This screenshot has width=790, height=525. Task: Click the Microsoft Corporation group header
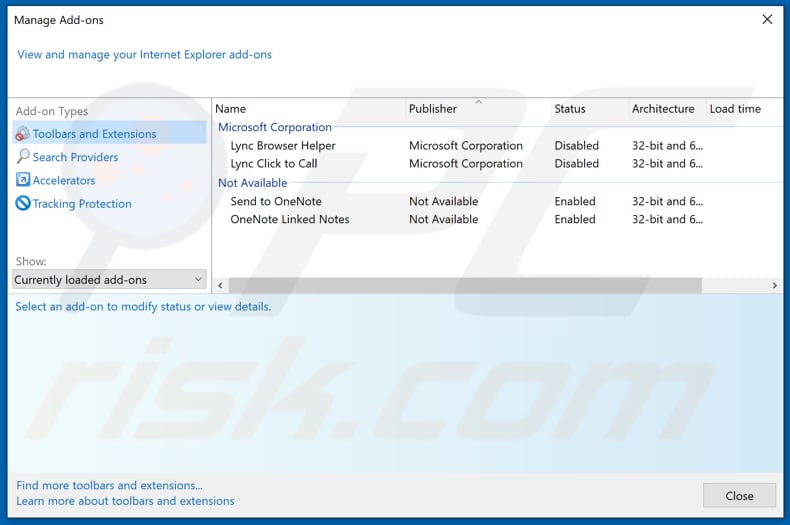pyautogui.click(x=275, y=127)
